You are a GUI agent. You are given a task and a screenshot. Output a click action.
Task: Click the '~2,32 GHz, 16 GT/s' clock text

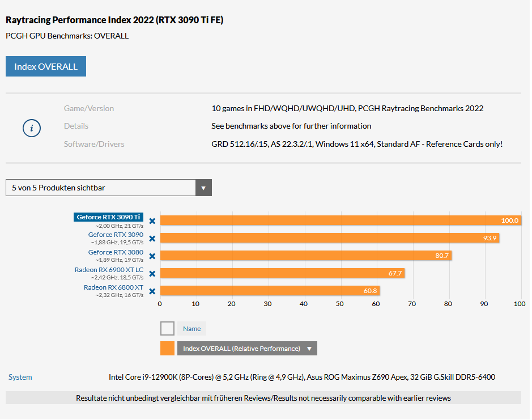pyautogui.click(x=120, y=296)
